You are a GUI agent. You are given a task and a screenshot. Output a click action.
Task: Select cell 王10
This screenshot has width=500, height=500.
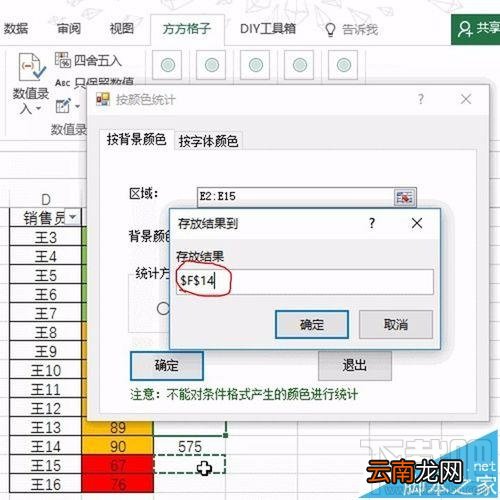click(x=46, y=370)
